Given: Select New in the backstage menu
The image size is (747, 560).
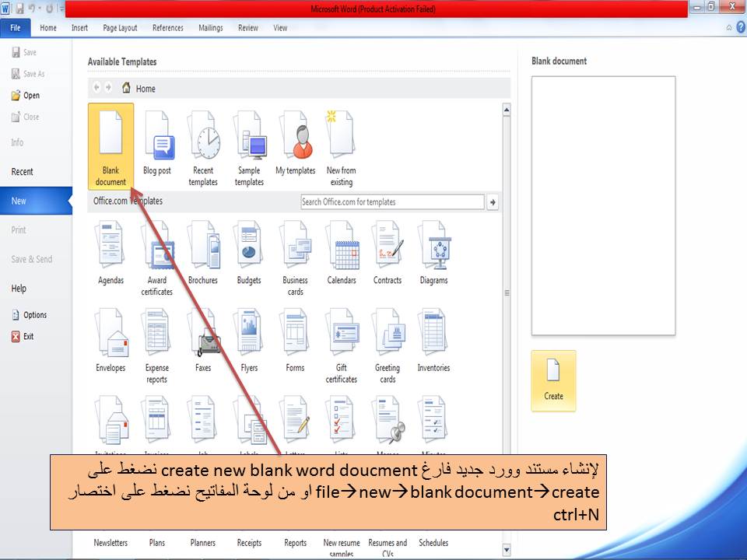Looking at the screenshot, I should [36, 201].
